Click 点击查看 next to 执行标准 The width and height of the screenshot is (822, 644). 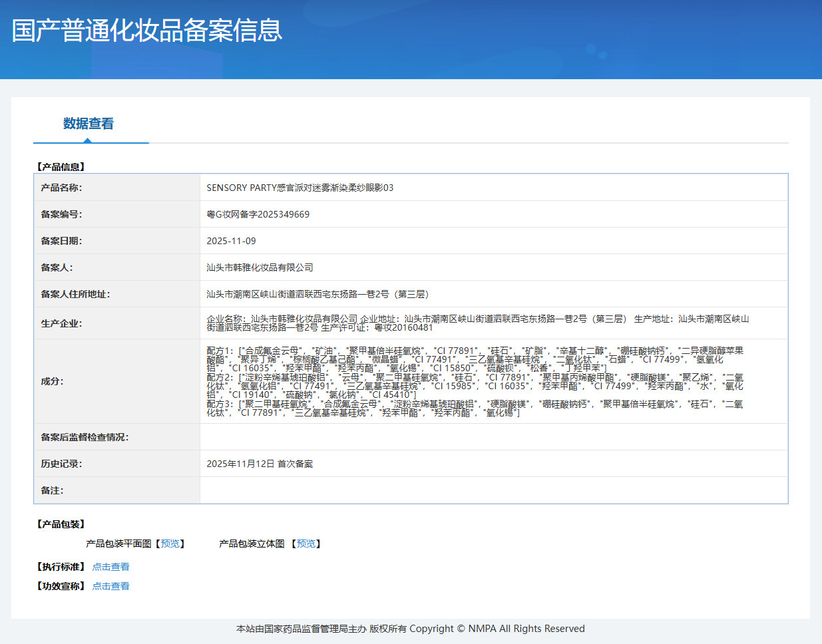point(110,567)
